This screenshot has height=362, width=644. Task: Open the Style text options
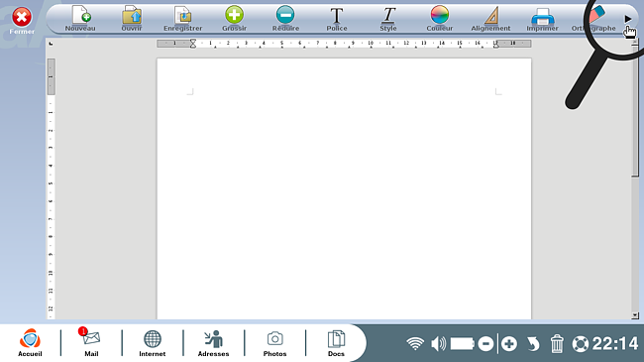pyautogui.click(x=388, y=19)
